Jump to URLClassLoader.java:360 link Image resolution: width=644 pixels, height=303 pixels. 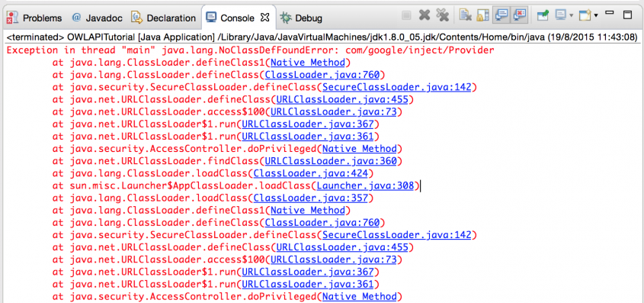331,161
